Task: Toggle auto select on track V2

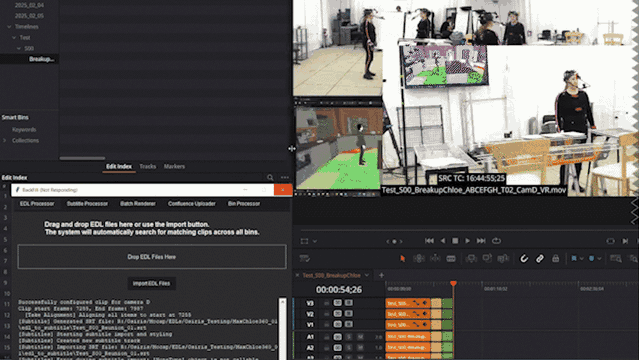Action: (338, 313)
